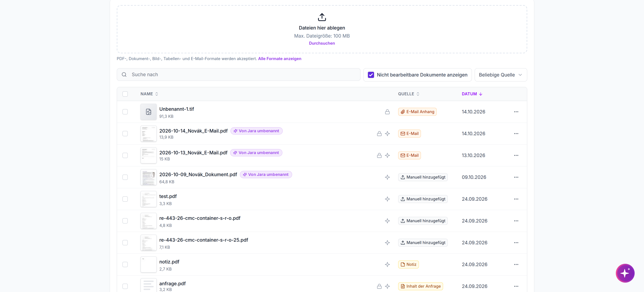Click the Notiz source tag
This screenshot has height=292, width=644.
409,264
